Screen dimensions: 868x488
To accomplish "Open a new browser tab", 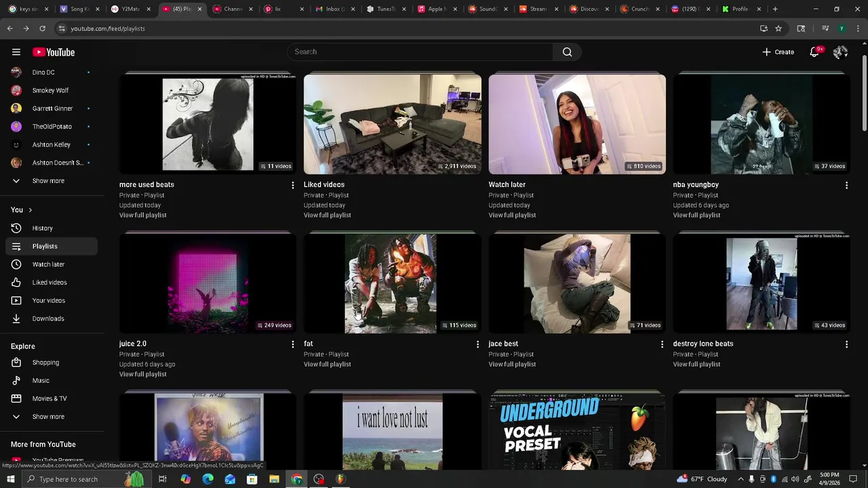I will pos(775,9).
